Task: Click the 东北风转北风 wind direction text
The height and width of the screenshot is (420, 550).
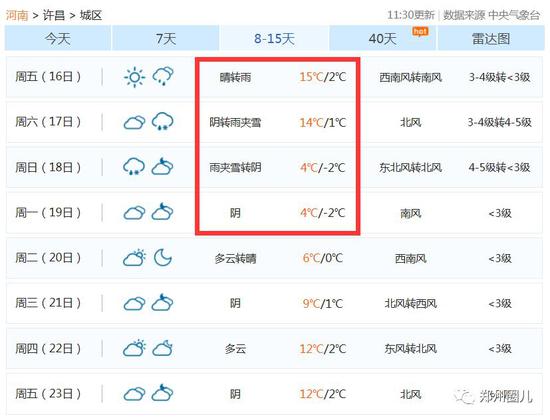Action: click(x=410, y=167)
